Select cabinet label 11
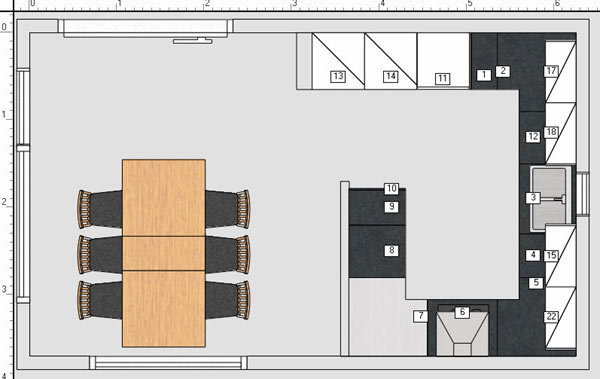This screenshot has width=600, height=379. click(x=443, y=79)
